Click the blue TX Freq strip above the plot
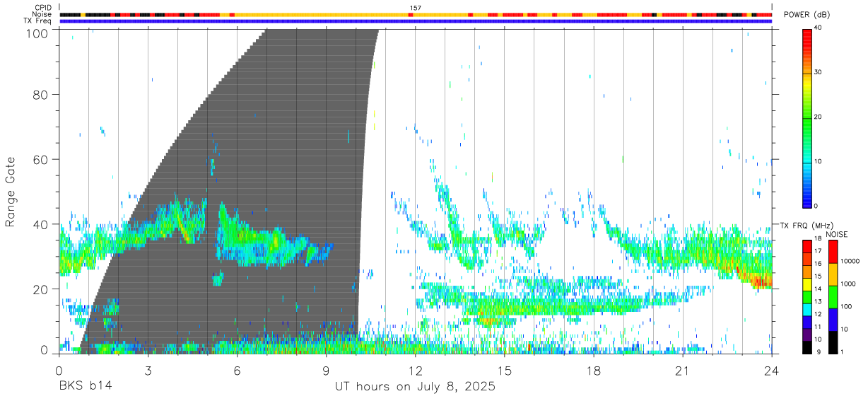The width and height of the screenshot is (868, 401). 416,21
